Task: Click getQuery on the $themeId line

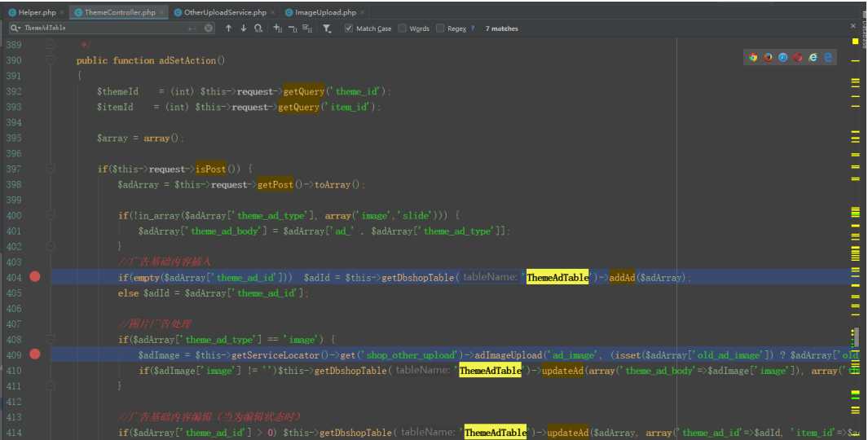Action: click(304, 91)
